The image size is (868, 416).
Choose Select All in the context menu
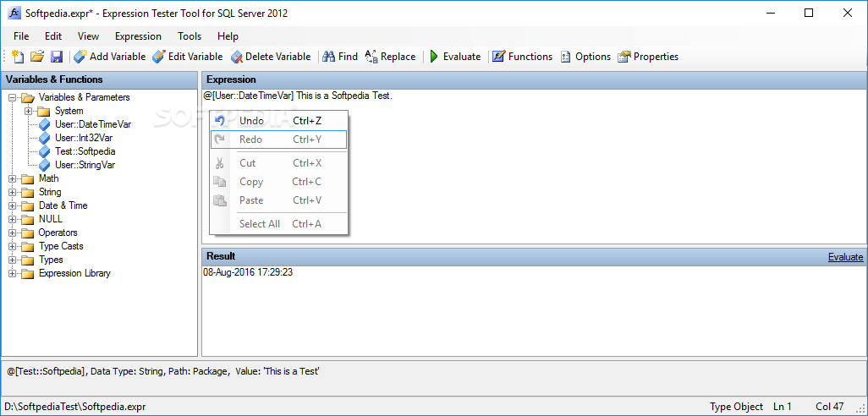point(278,224)
